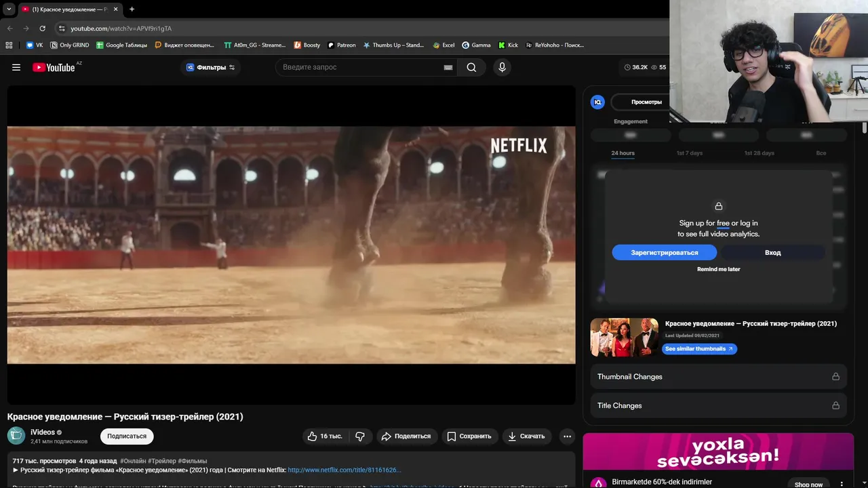Select the 24 hours range tab
Image resolution: width=868 pixels, height=488 pixels.
623,153
